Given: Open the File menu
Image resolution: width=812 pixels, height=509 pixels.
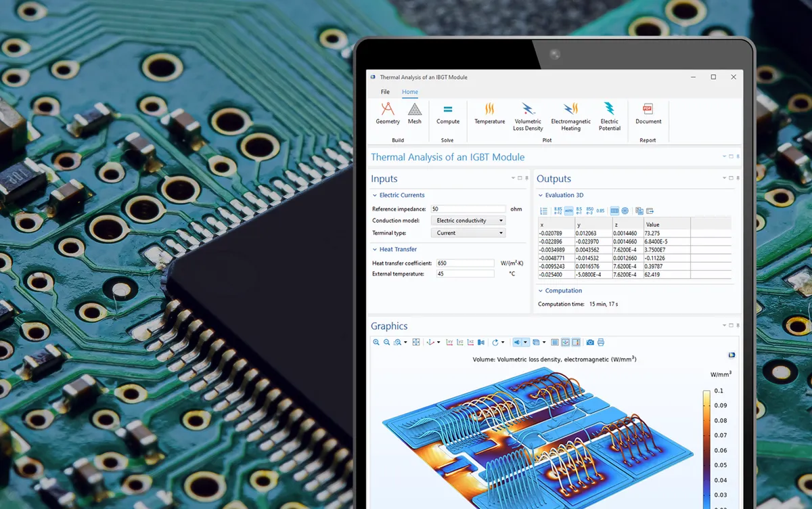Looking at the screenshot, I should coord(385,92).
